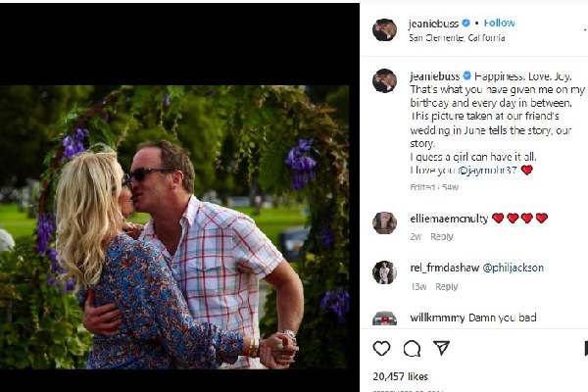Click jeaniebuss profile avatar in post header
The width and height of the screenshot is (588, 392).
click(x=384, y=29)
